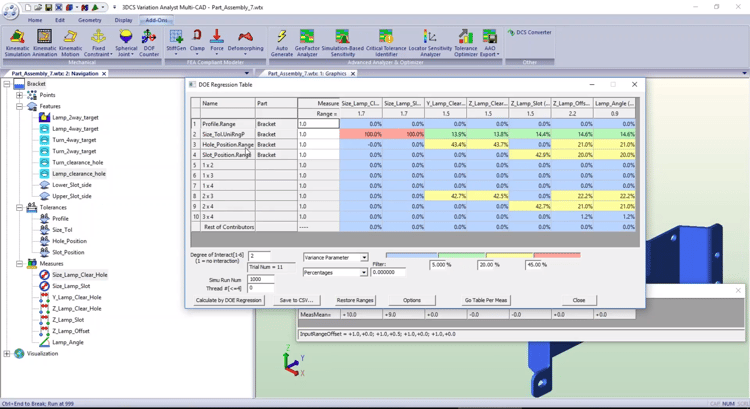Run Auto Generate
Screen dimensions: 750x409
point(282,43)
